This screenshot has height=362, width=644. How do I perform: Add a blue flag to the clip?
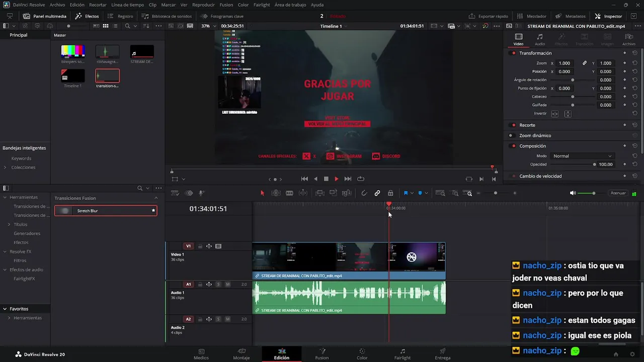coord(406,193)
